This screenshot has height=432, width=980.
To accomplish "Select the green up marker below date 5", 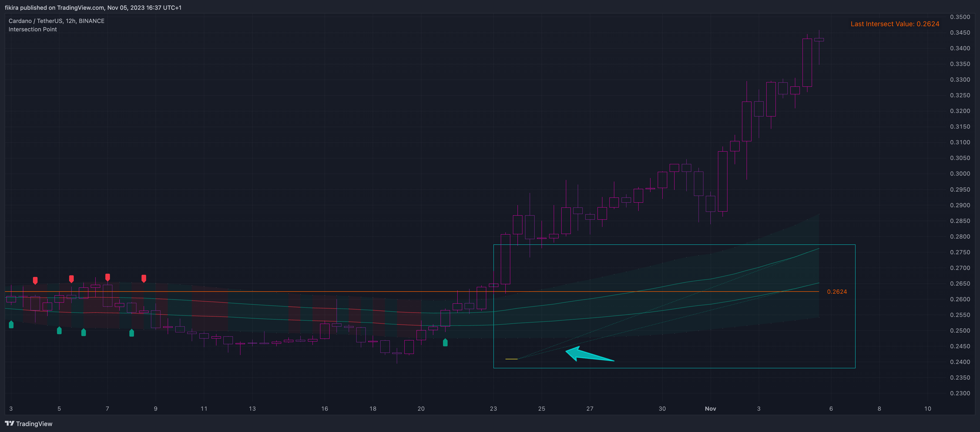I will (x=59, y=330).
